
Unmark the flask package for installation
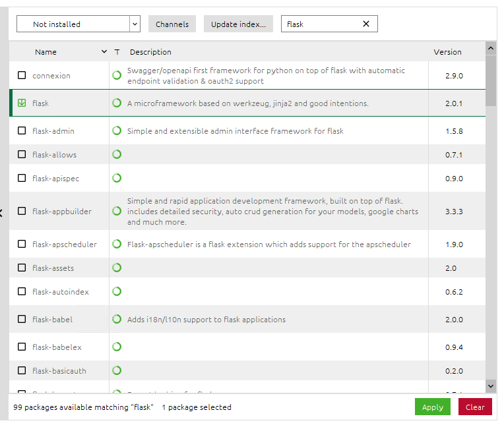[x=22, y=103]
